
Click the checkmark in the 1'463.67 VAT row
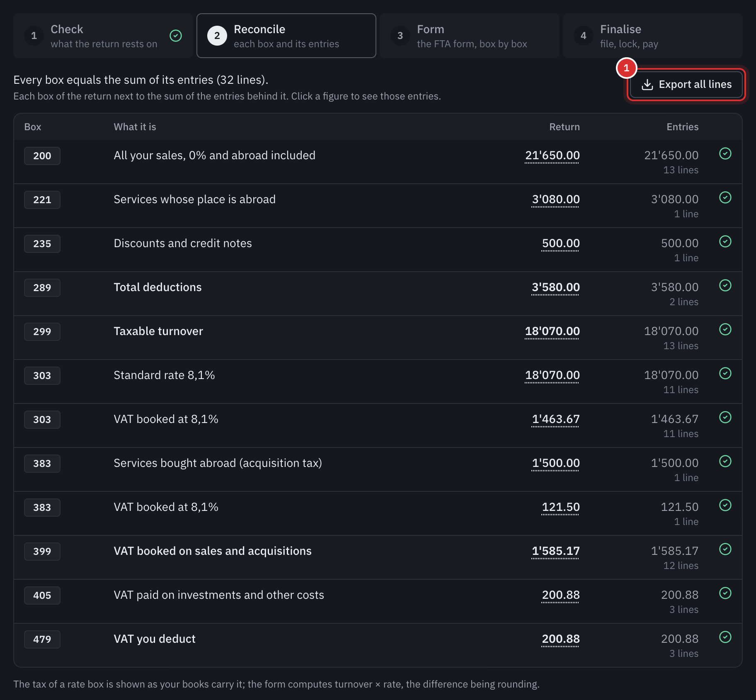point(725,417)
